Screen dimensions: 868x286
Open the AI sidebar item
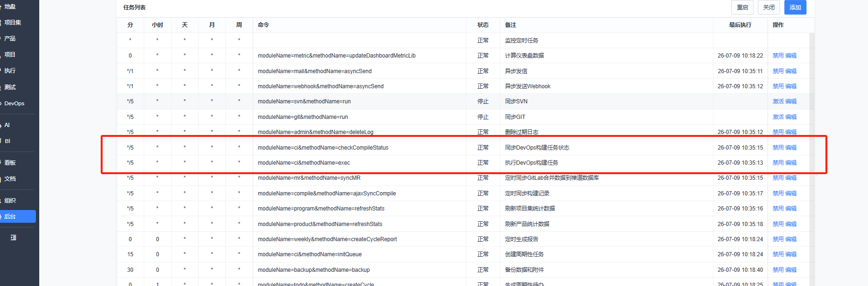(x=7, y=125)
